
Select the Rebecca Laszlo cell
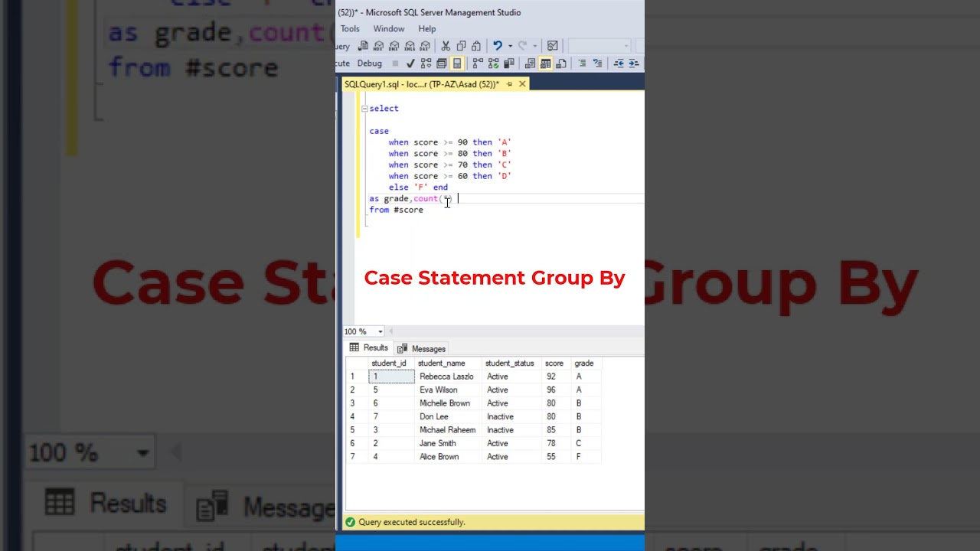[x=446, y=377]
